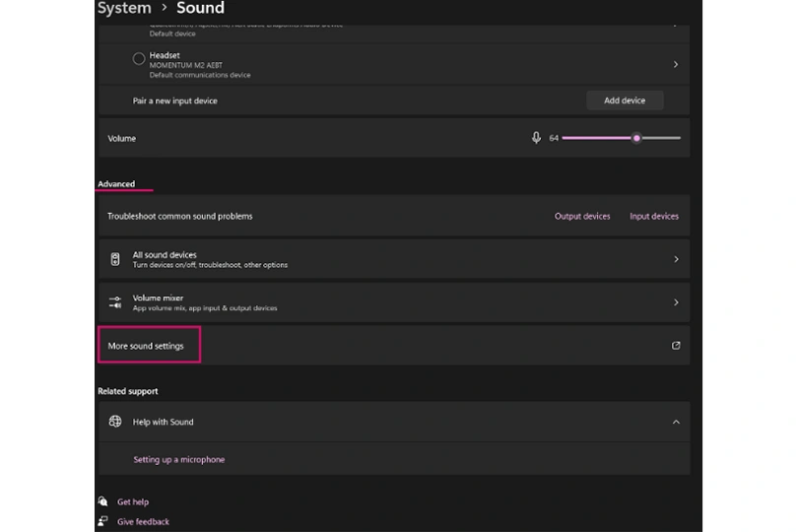The width and height of the screenshot is (798, 532).
Task: Open More sound settings
Action: [x=146, y=346]
